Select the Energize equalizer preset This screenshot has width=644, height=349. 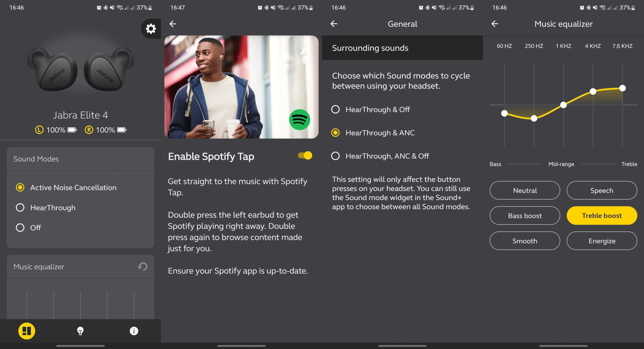(602, 241)
